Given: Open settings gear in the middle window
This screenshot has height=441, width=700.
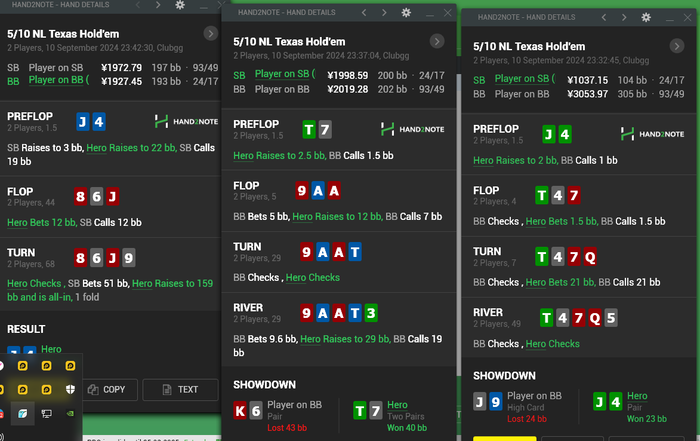Looking at the screenshot, I should pyautogui.click(x=406, y=12).
